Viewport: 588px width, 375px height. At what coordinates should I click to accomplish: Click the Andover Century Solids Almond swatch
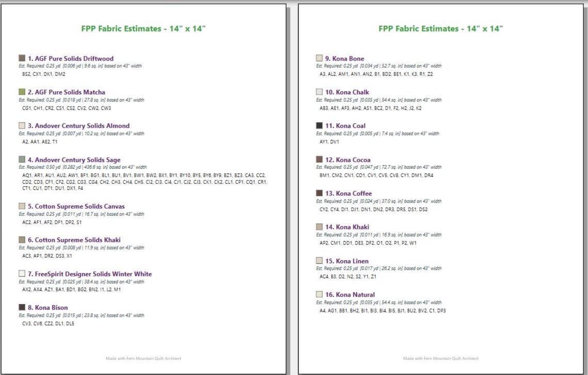click(22, 126)
